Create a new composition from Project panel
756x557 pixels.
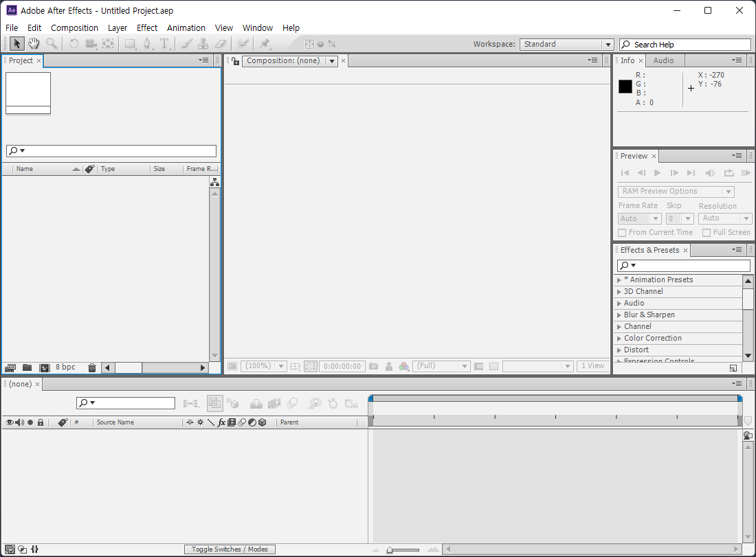(x=45, y=368)
